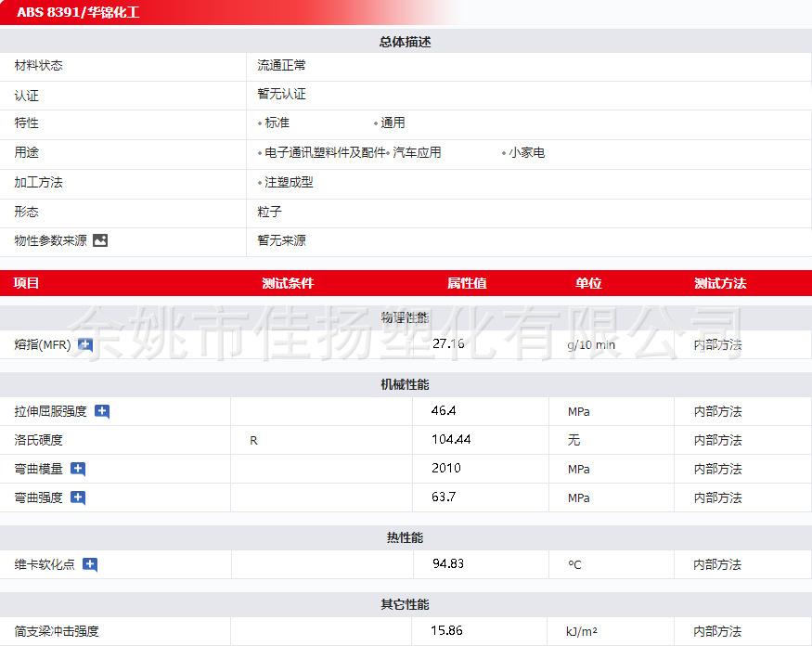Select the value 暂无来源

[x=282, y=240]
